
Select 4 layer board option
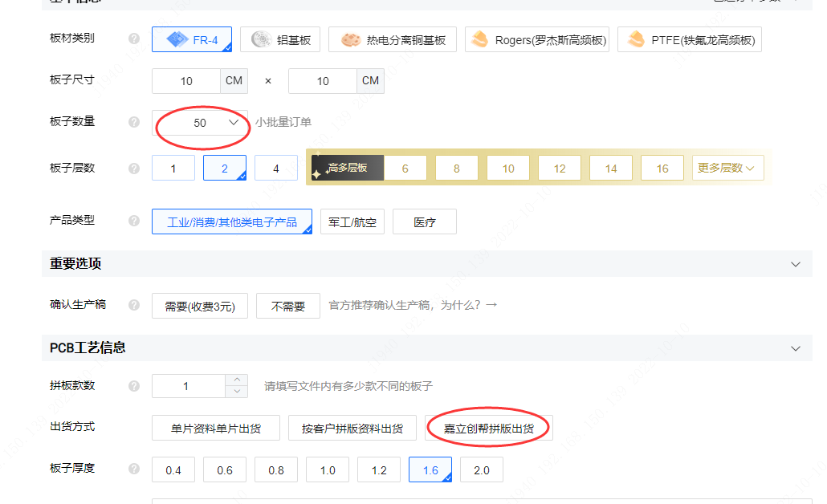pos(276,169)
